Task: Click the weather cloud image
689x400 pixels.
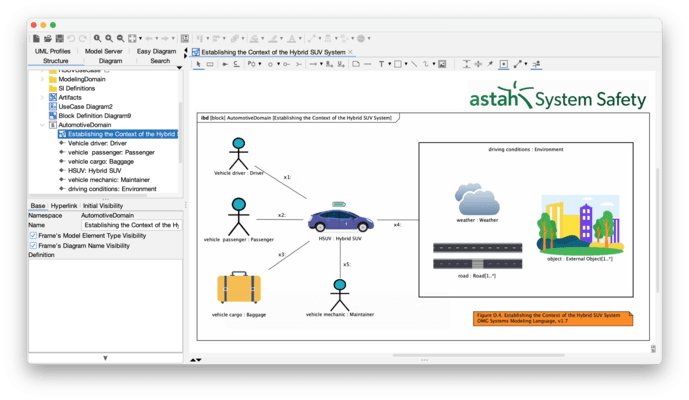Action: point(477,199)
